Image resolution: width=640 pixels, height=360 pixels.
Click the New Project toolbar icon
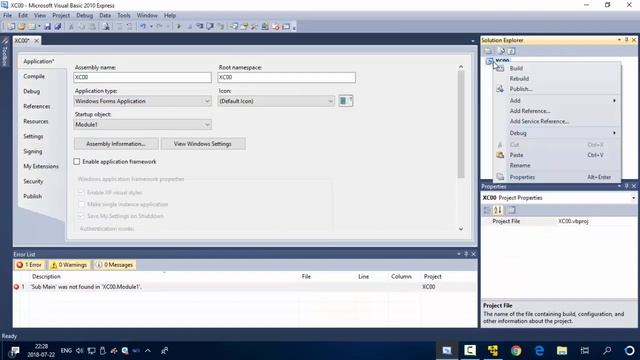pyautogui.click(x=11, y=27)
